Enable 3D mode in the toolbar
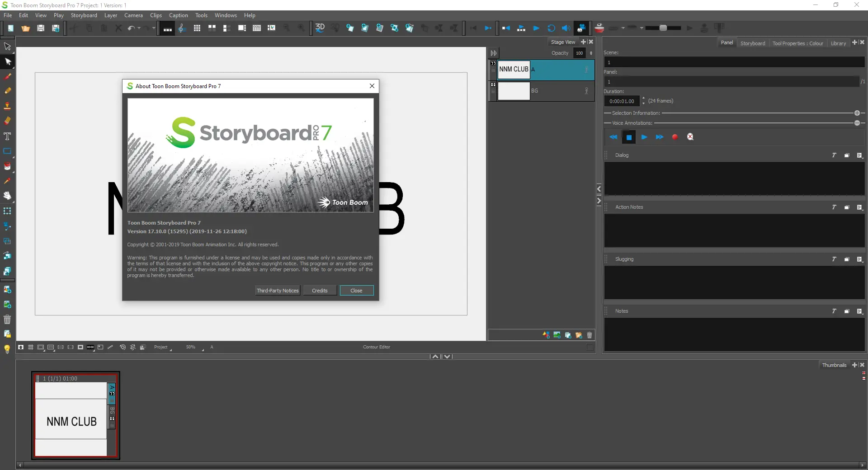 [x=320, y=28]
